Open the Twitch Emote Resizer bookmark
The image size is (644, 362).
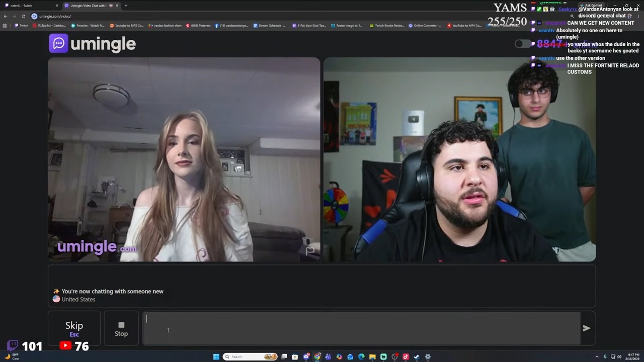tap(387, 26)
